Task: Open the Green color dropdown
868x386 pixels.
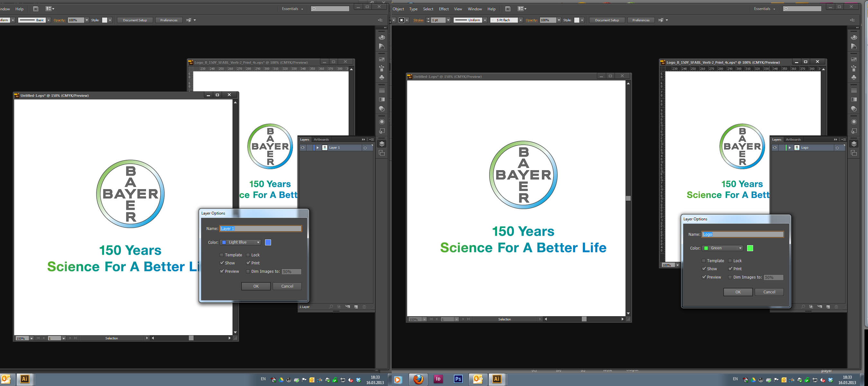Action: 723,248
